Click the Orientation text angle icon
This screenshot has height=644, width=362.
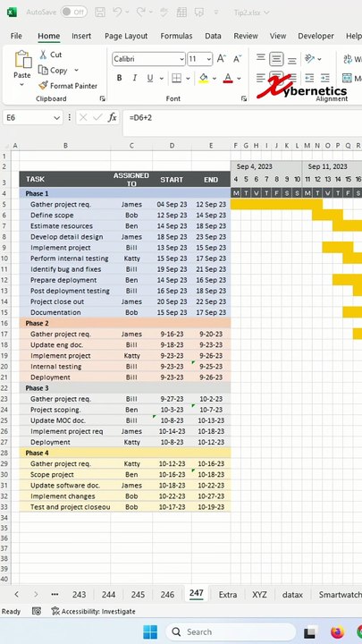tap(310, 59)
